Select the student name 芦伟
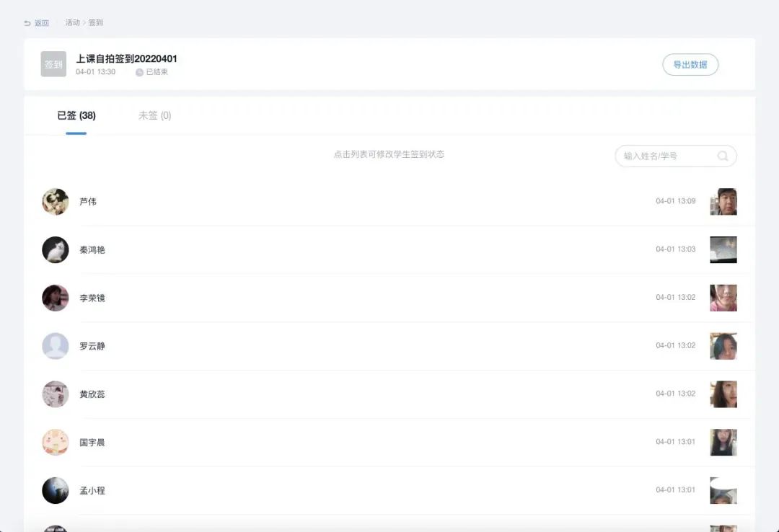Viewport: 779px width, 532px height. tap(88, 202)
